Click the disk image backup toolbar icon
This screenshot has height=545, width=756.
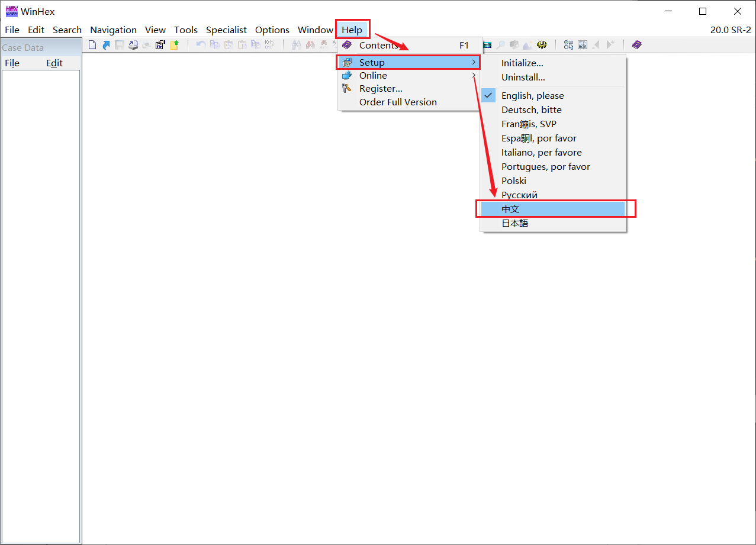coord(133,45)
